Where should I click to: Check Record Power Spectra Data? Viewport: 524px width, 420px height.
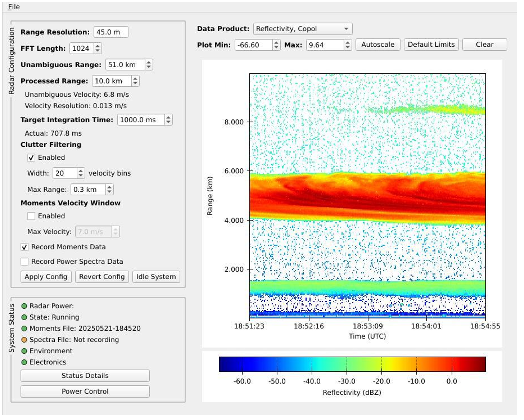[x=25, y=261]
